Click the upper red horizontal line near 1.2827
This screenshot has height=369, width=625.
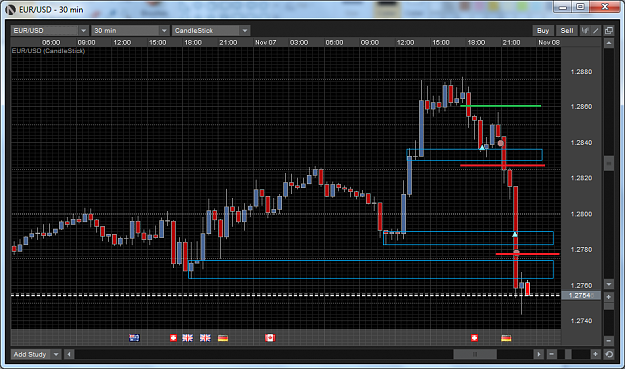[x=502, y=165]
